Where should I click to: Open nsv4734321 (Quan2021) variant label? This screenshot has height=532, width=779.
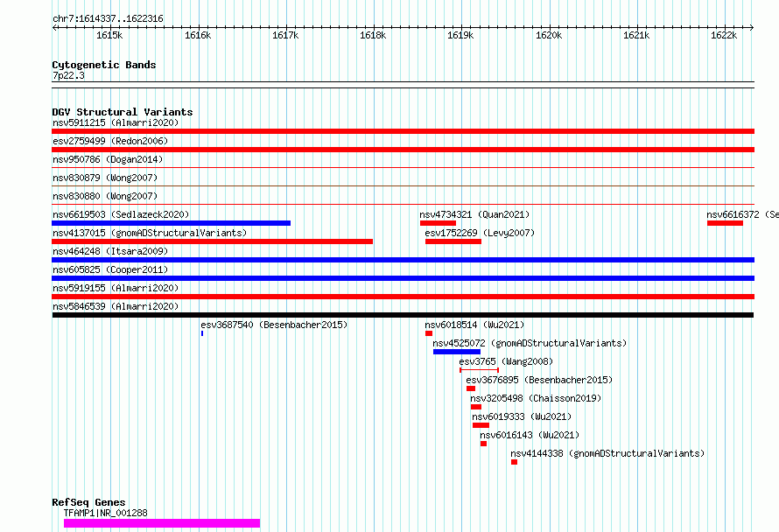tap(474, 214)
